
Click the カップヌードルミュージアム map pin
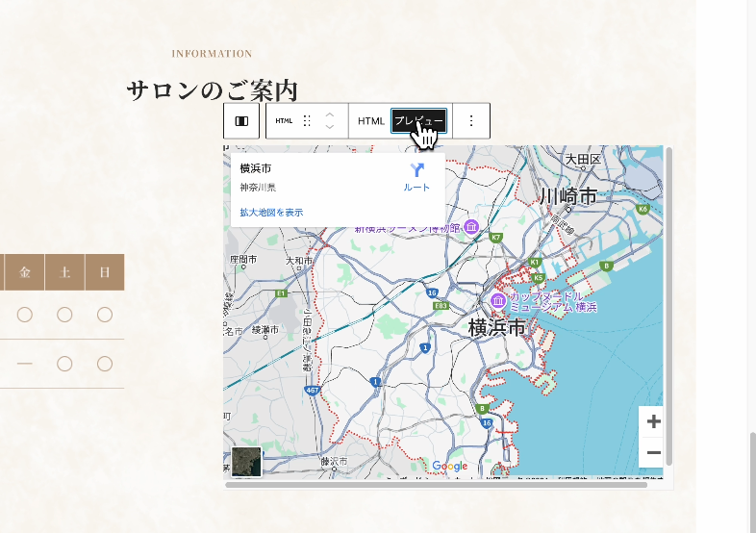(x=497, y=302)
